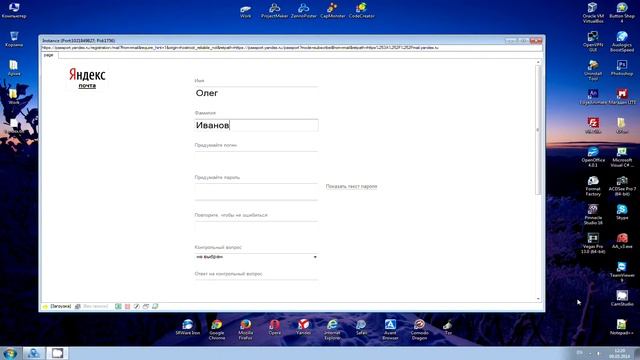Open the Work shortcut on the top desktop row
Screen dimensions: 640x360
tap(246, 11)
